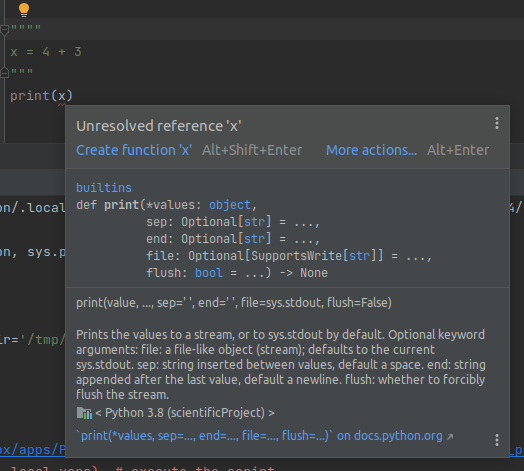Click the print(value, ..., sep=' ') signature text
Image resolution: width=524 pixels, height=471 pixels.
[234, 303]
